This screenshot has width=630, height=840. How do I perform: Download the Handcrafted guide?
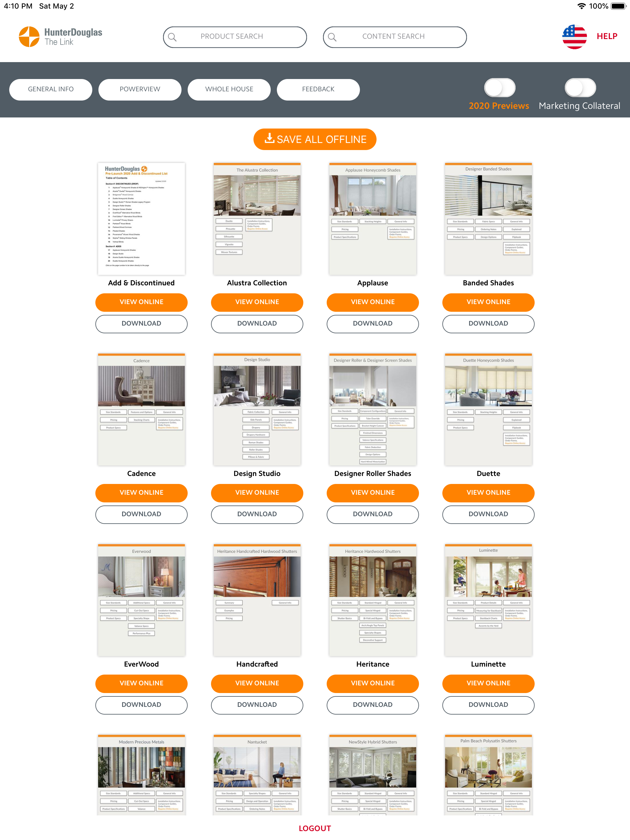click(x=257, y=705)
